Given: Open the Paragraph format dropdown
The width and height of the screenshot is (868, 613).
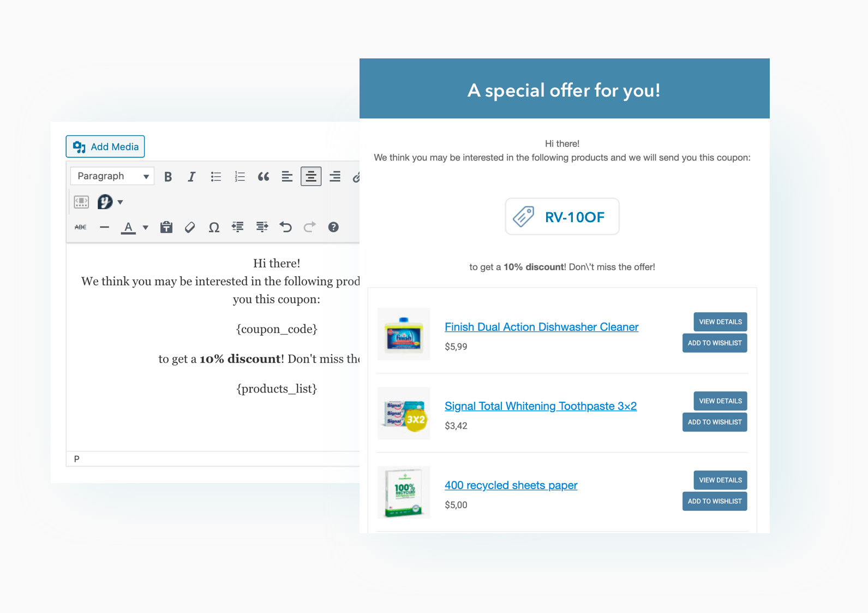Looking at the screenshot, I should pyautogui.click(x=112, y=176).
